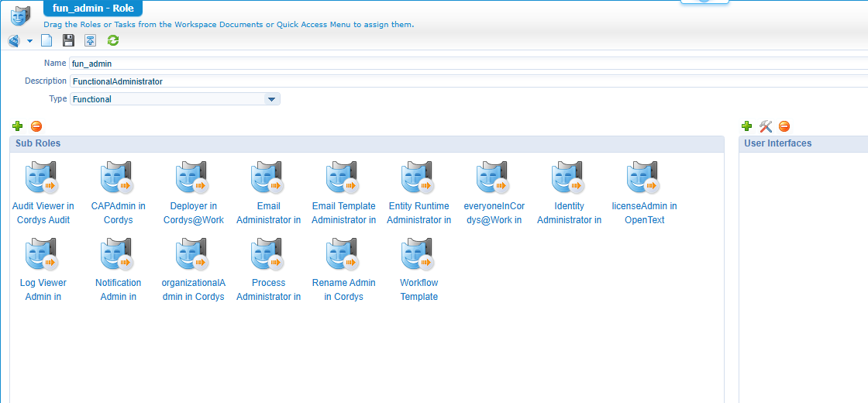Click the Save floppy disk icon
The width and height of the screenshot is (868, 403).
click(68, 40)
